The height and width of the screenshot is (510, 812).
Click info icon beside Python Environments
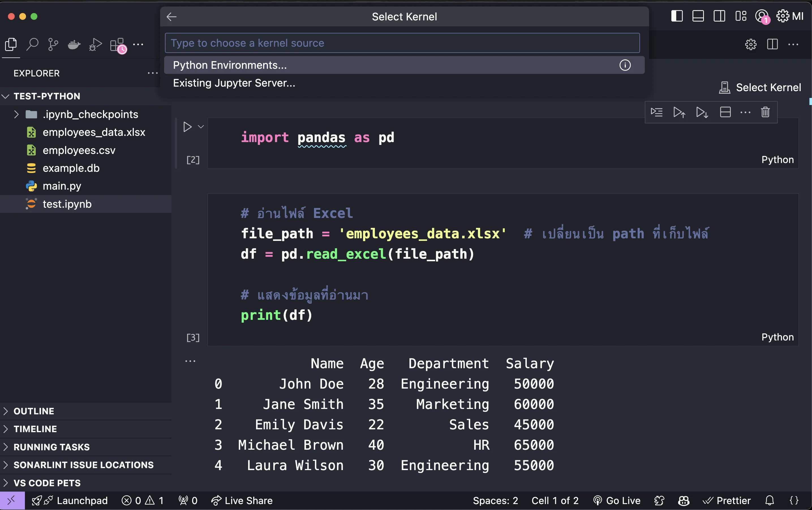tap(625, 65)
